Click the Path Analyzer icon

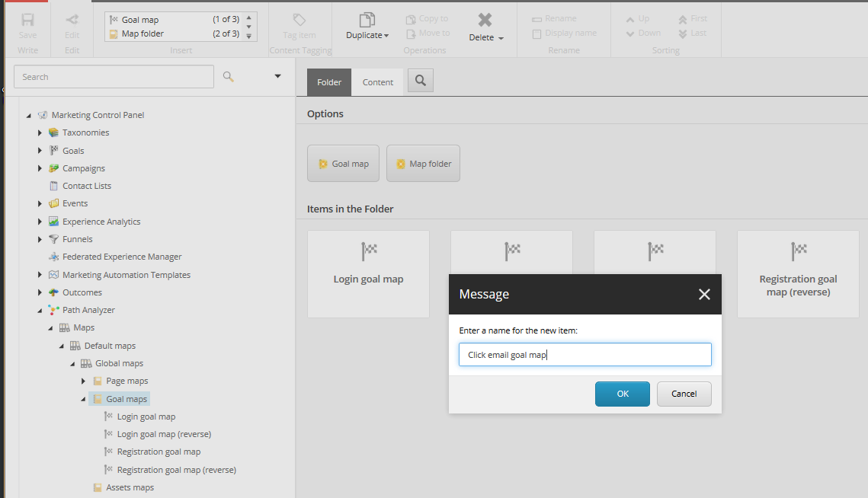pyautogui.click(x=53, y=310)
